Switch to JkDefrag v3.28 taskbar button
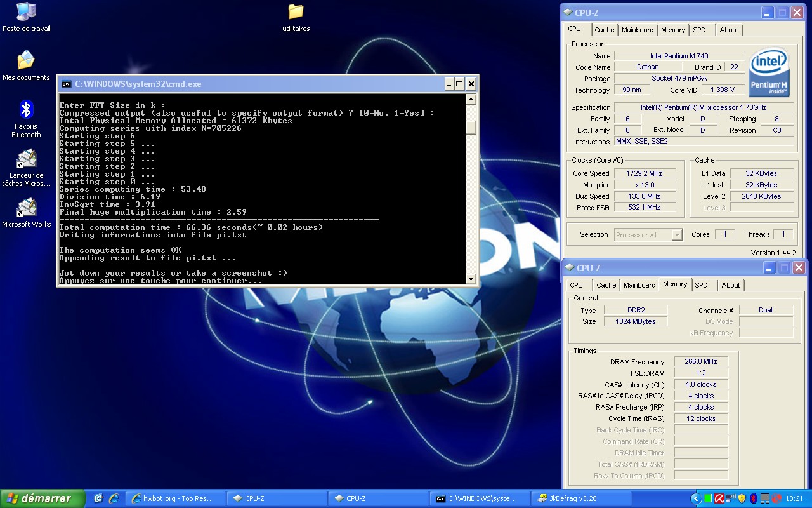Viewport: 812px width, 508px height. (582, 498)
